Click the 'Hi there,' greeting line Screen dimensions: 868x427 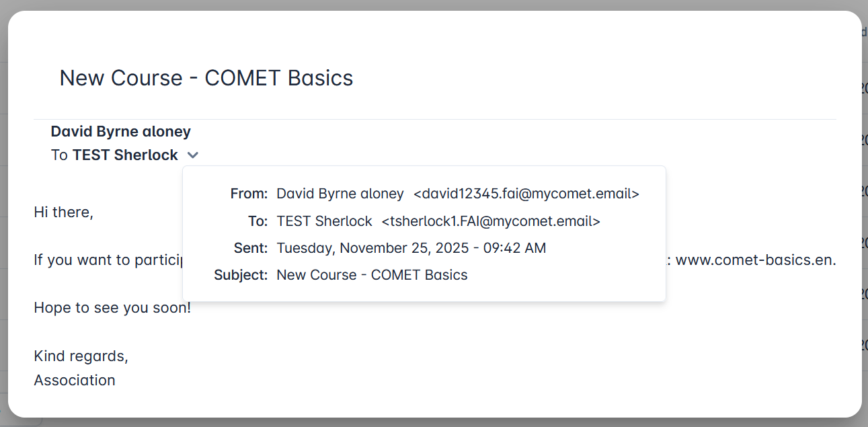(x=63, y=212)
